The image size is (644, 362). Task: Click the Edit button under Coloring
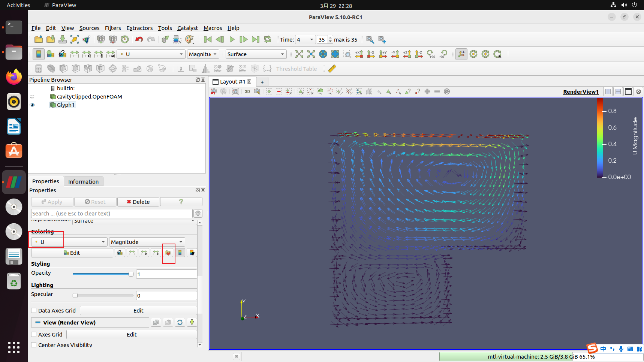(72, 253)
